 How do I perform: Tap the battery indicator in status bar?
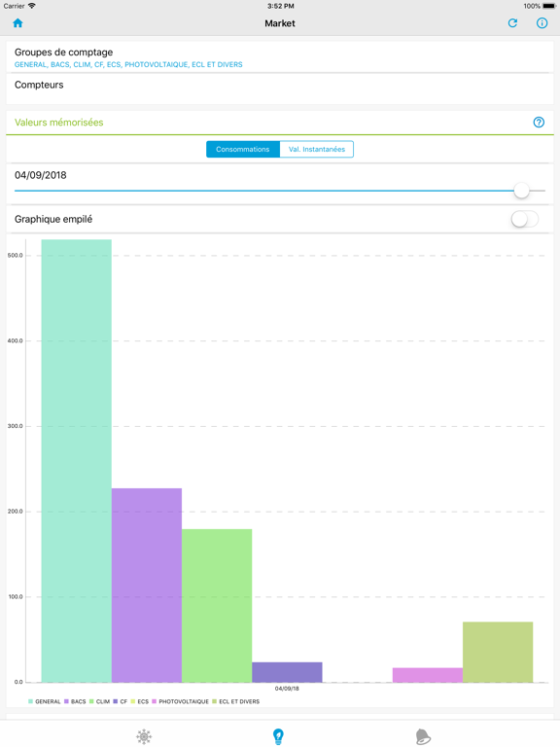pyautogui.click(x=549, y=6)
